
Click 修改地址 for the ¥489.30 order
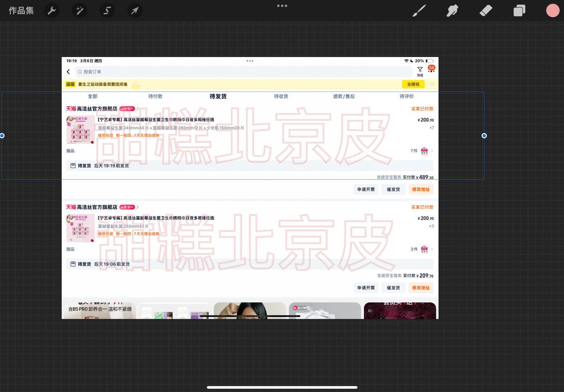coord(421,189)
